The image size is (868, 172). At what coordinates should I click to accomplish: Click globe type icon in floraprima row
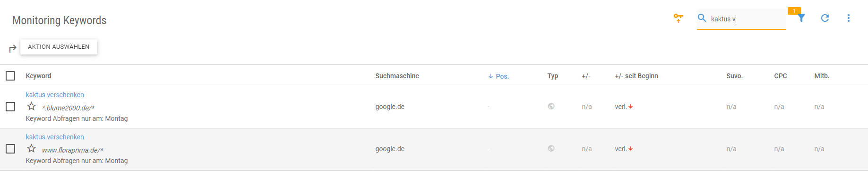tap(551, 148)
